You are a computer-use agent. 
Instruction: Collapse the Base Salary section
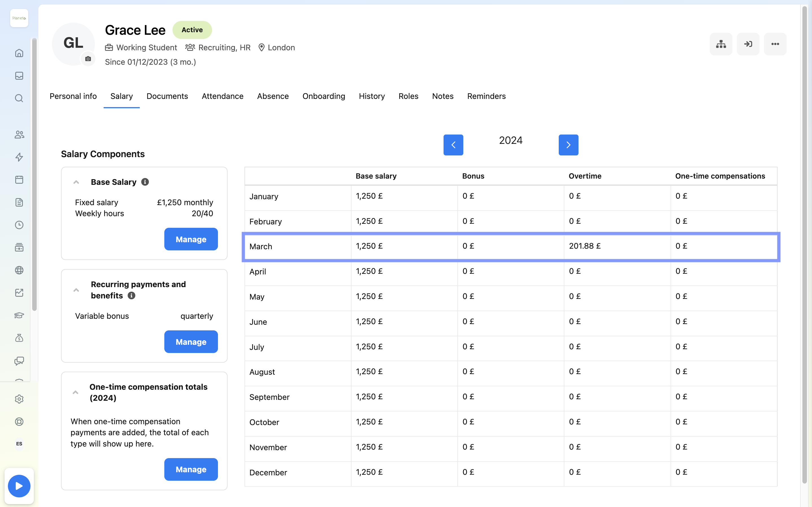[76, 182]
